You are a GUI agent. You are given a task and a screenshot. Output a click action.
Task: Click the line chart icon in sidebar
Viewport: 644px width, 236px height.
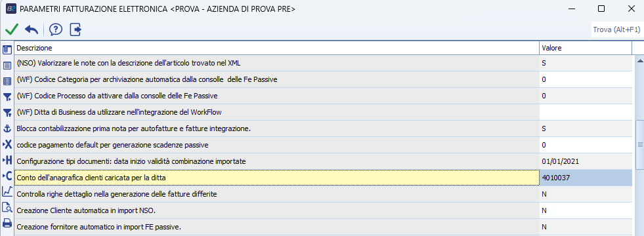coord(7,191)
